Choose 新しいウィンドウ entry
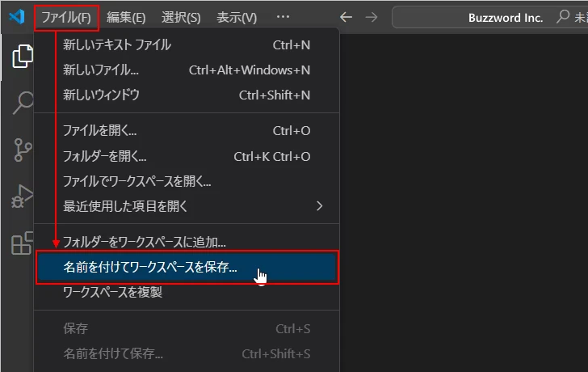 187,95
